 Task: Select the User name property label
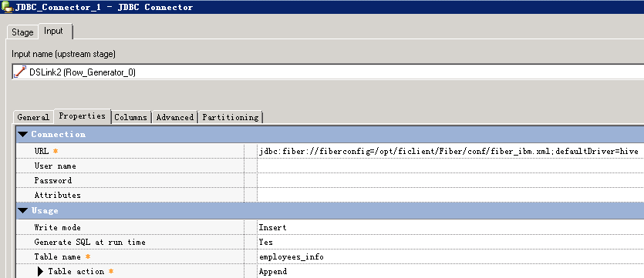(55, 166)
